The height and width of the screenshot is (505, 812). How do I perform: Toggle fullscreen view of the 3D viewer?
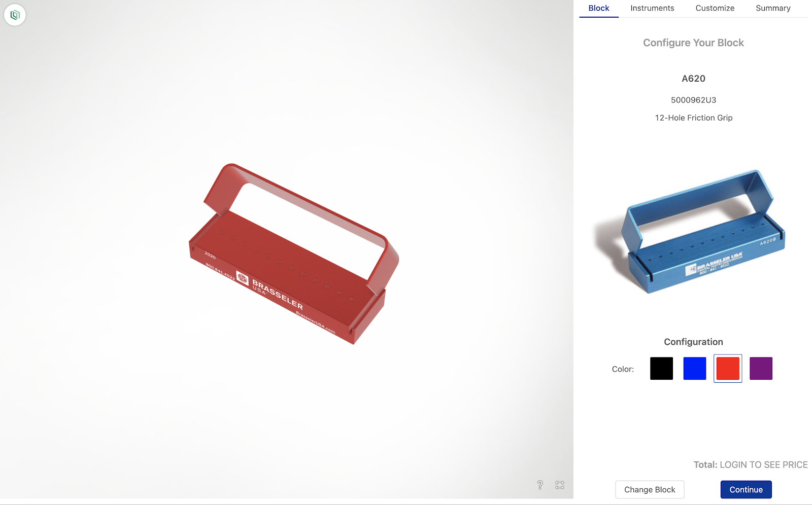(x=560, y=485)
